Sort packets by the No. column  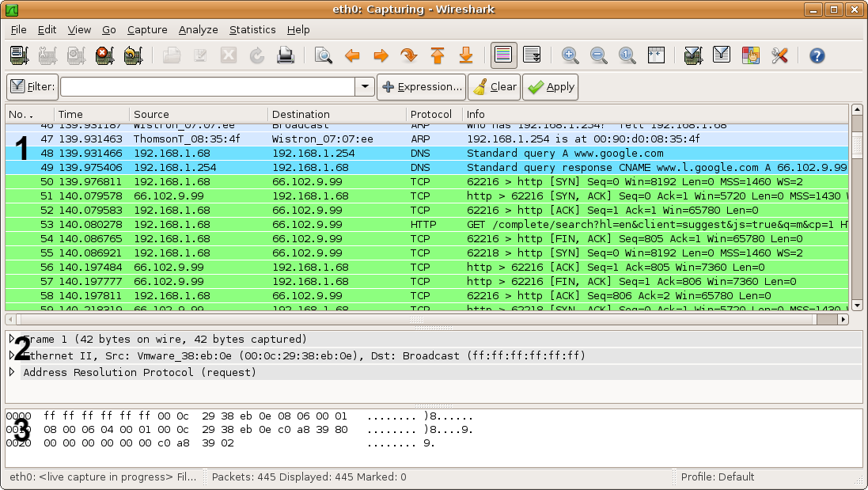tap(29, 115)
